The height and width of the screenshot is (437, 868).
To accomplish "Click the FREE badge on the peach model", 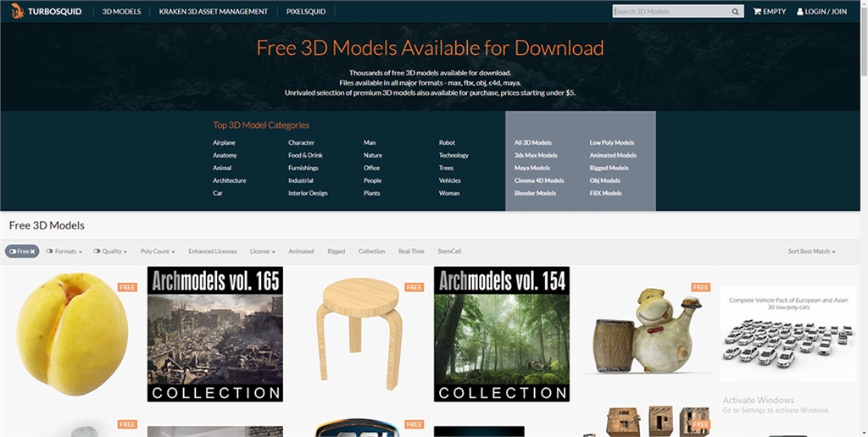I will click(x=127, y=287).
